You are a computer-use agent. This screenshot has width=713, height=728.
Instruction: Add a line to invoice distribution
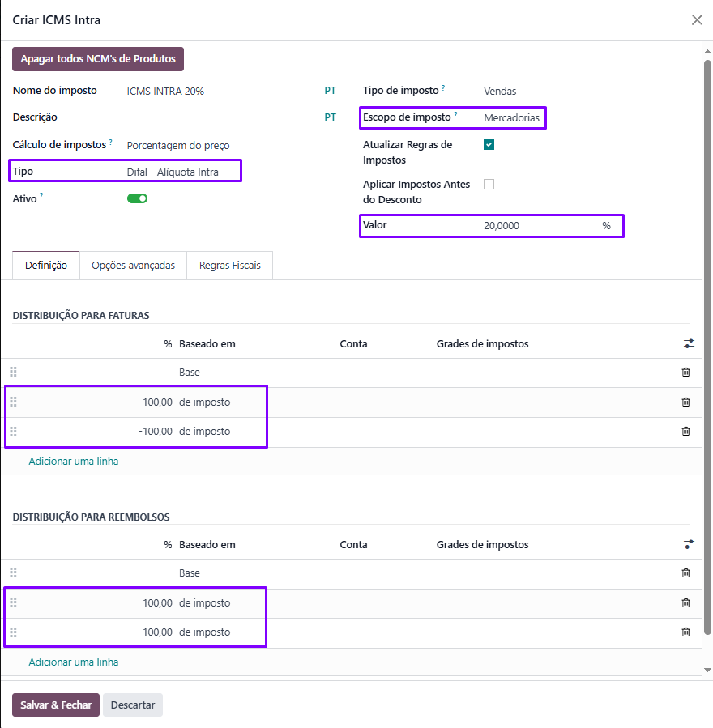point(74,461)
